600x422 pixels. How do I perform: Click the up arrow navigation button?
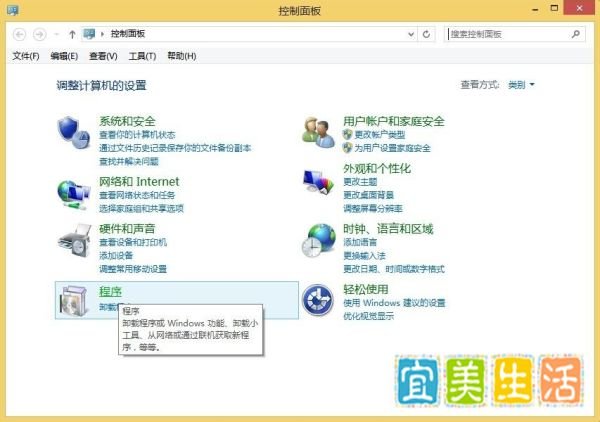72,34
